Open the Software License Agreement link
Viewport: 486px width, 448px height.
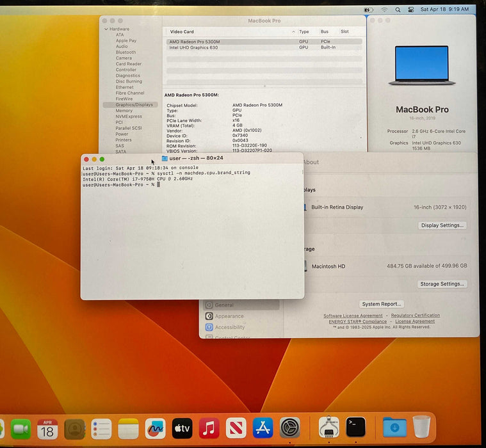tap(353, 316)
